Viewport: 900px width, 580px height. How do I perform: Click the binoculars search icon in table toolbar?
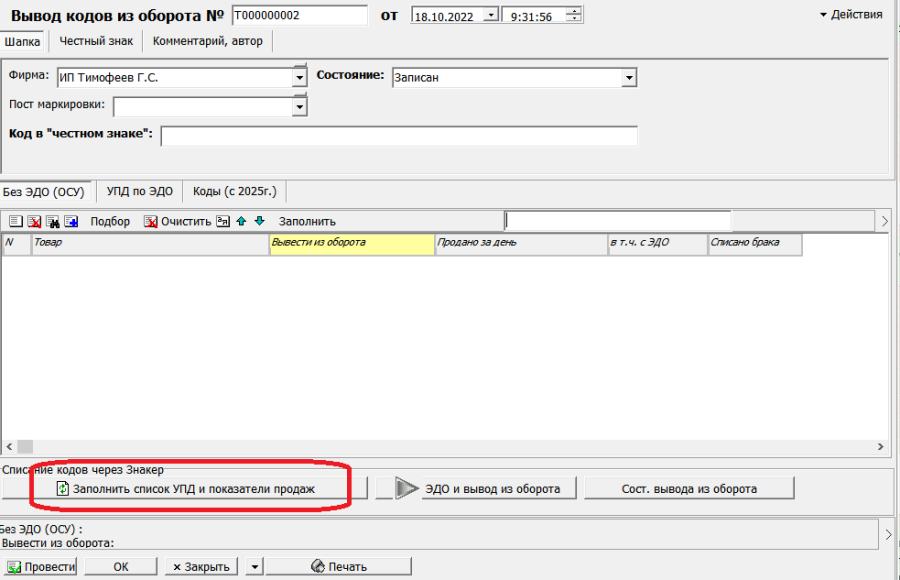tap(52, 221)
